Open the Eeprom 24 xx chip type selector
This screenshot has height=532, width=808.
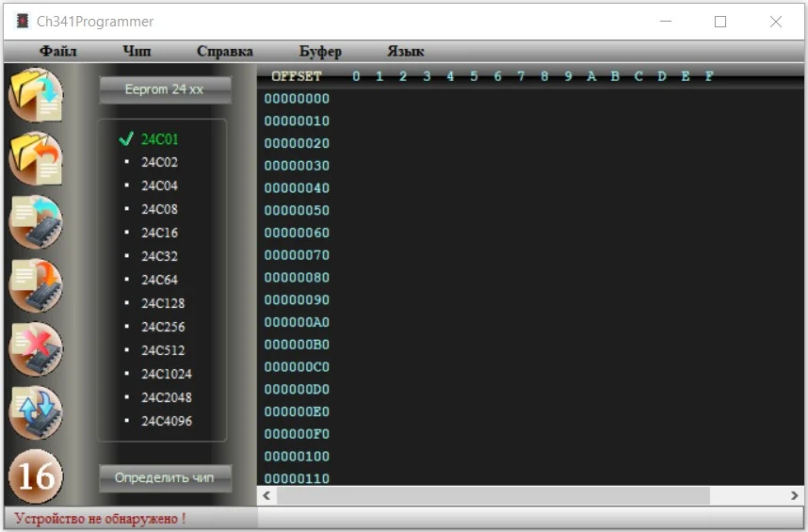point(165,89)
